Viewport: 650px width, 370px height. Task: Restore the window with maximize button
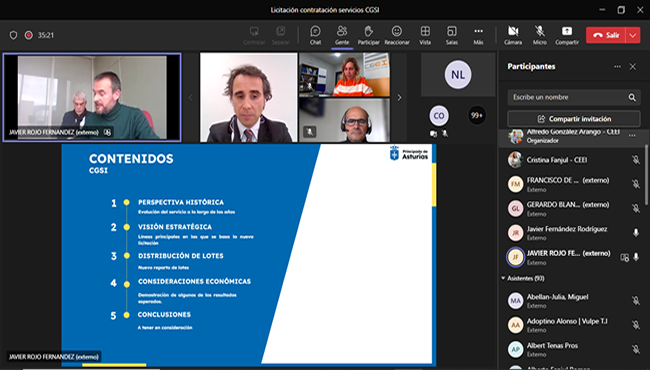click(621, 10)
